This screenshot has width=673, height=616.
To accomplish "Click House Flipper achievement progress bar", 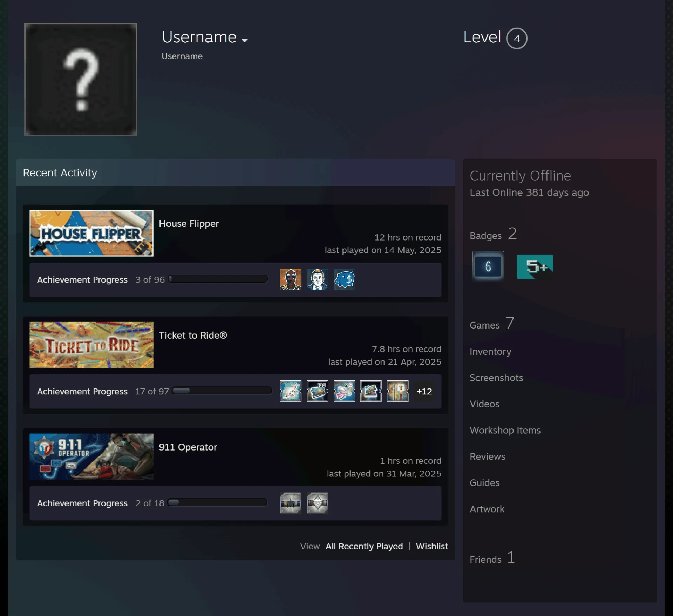I will click(218, 279).
